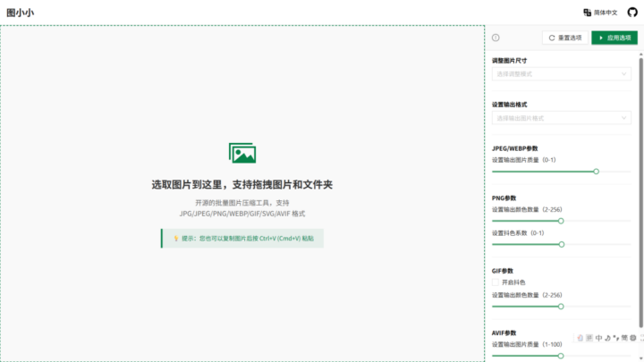The width and height of the screenshot is (644, 362).
Task: Open the IME settings gear icon
Action: click(633, 338)
